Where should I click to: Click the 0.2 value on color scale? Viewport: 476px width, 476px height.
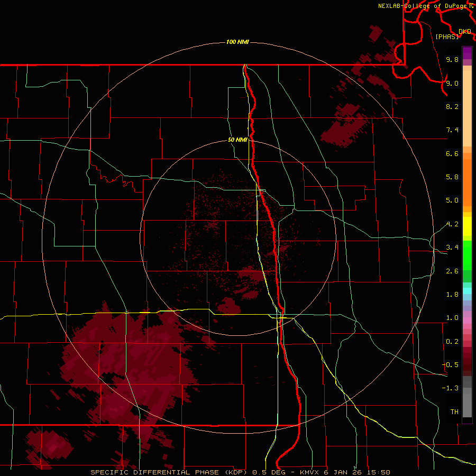click(452, 342)
